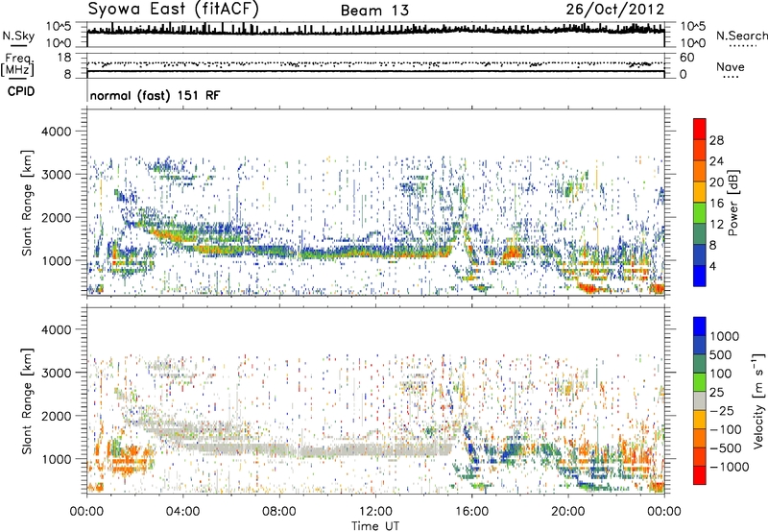This screenshot has width=768, height=532.
Task: Click the '-1000' velocity colorbar tick label
Action: coord(729,467)
